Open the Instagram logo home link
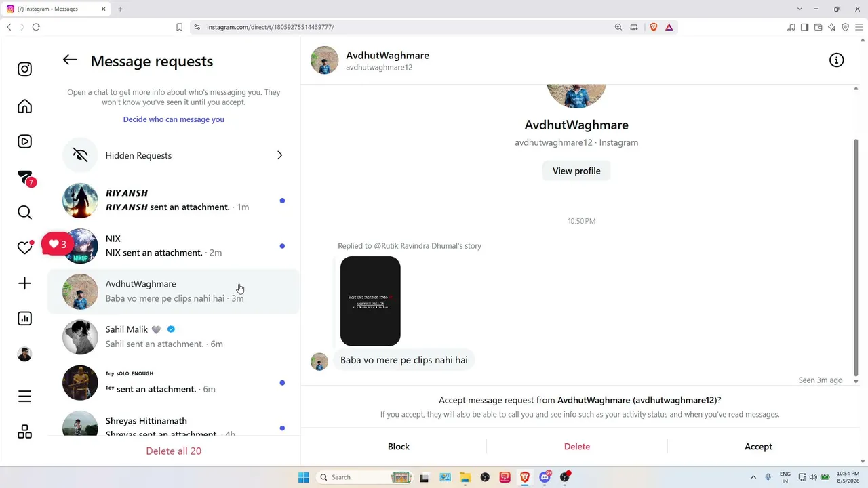The height and width of the screenshot is (488, 868). pyautogui.click(x=24, y=69)
